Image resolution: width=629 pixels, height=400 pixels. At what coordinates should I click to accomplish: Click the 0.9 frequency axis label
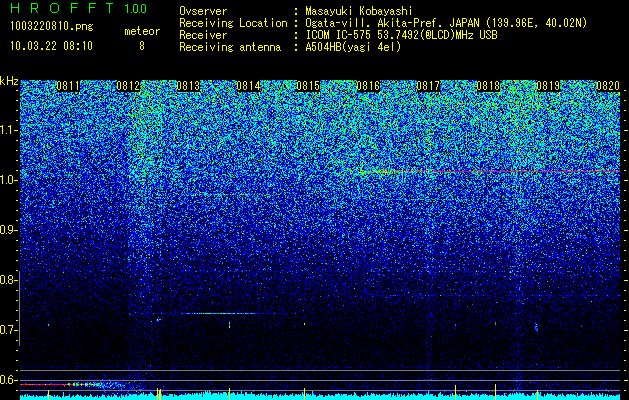(8, 230)
